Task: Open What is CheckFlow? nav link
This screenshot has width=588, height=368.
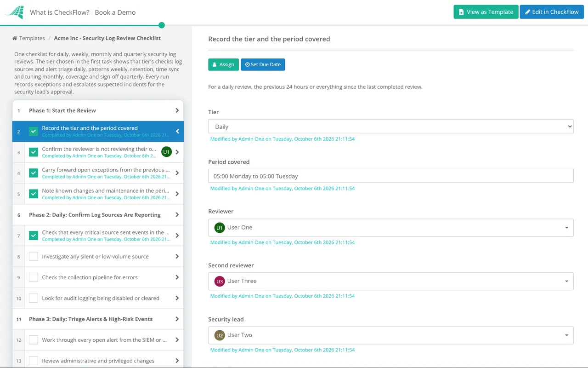Action: coord(60,12)
